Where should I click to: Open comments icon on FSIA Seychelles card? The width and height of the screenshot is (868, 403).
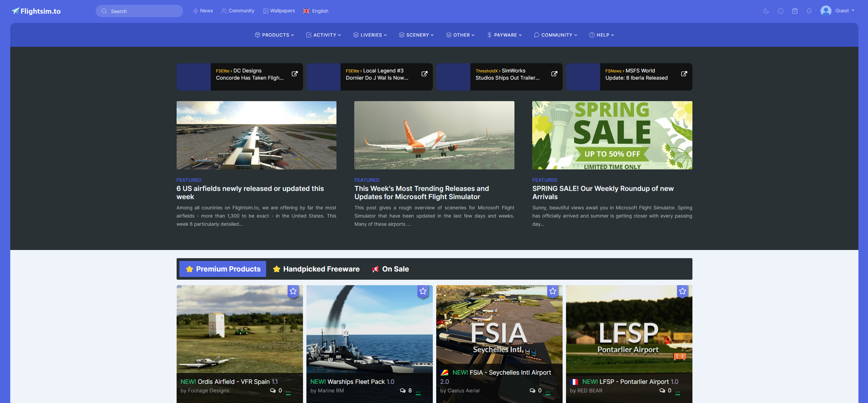[x=533, y=391]
